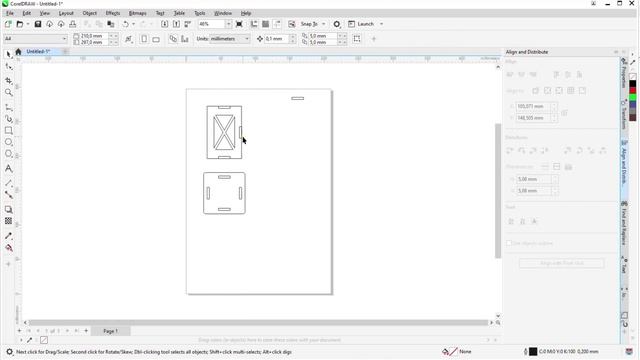Set page orientation to Landscape
Image resolution: width=640 pixels, height=360 pixels.
click(156, 39)
